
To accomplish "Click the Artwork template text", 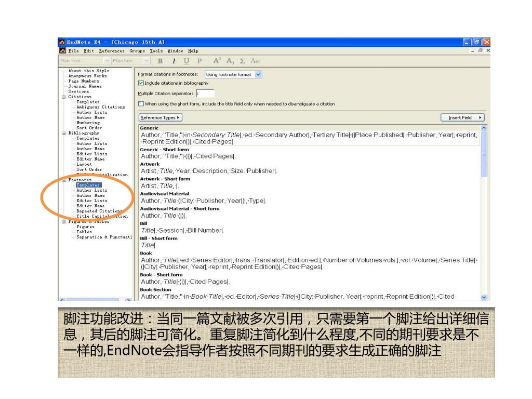I will pyautogui.click(x=209, y=171).
